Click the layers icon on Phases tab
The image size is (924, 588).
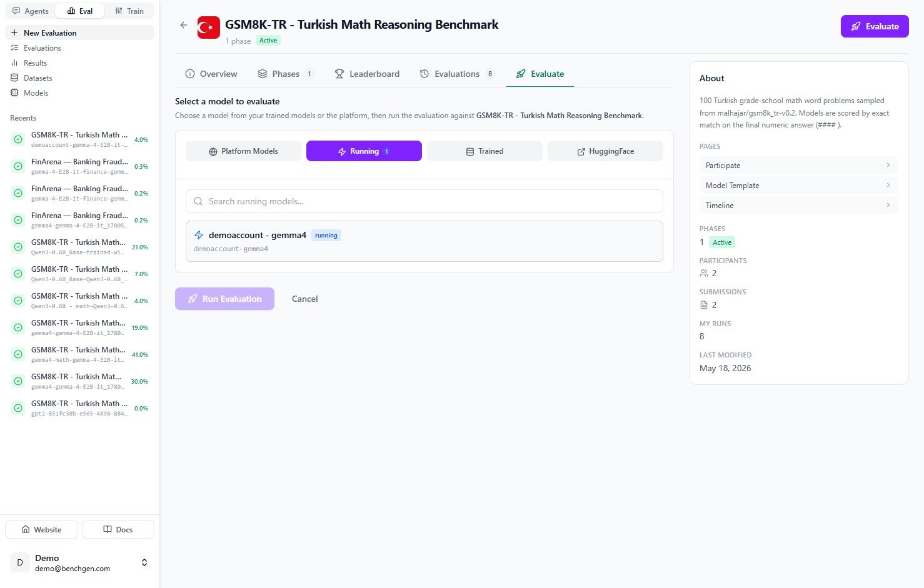pyautogui.click(x=263, y=74)
